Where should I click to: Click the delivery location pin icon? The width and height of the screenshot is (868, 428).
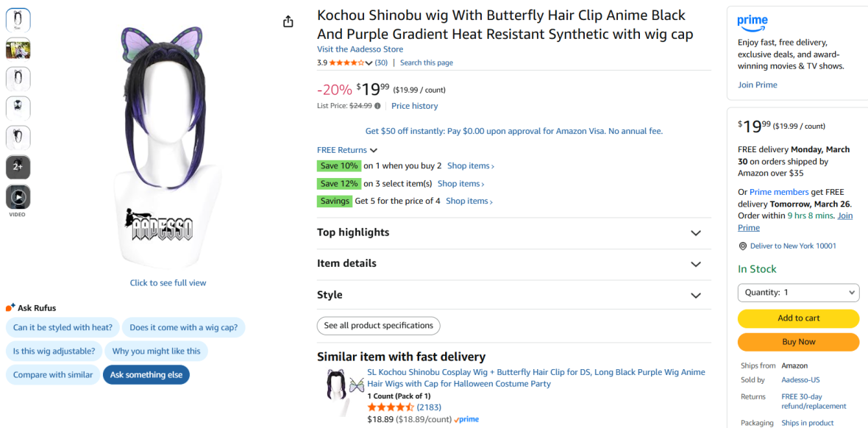(x=743, y=246)
